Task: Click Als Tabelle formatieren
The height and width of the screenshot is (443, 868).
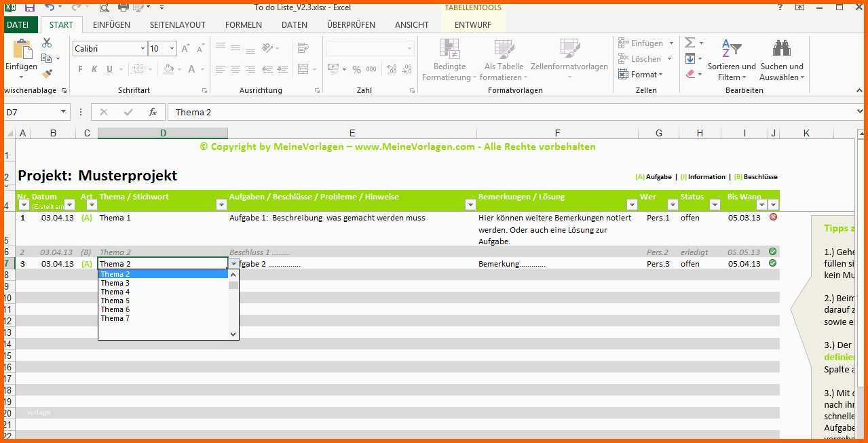Action: (x=504, y=60)
